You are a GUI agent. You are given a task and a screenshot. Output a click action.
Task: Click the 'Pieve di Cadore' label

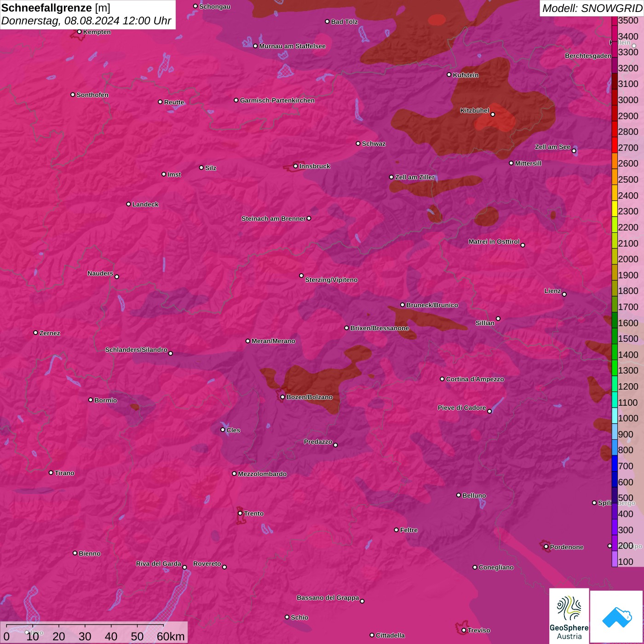pyautogui.click(x=462, y=408)
